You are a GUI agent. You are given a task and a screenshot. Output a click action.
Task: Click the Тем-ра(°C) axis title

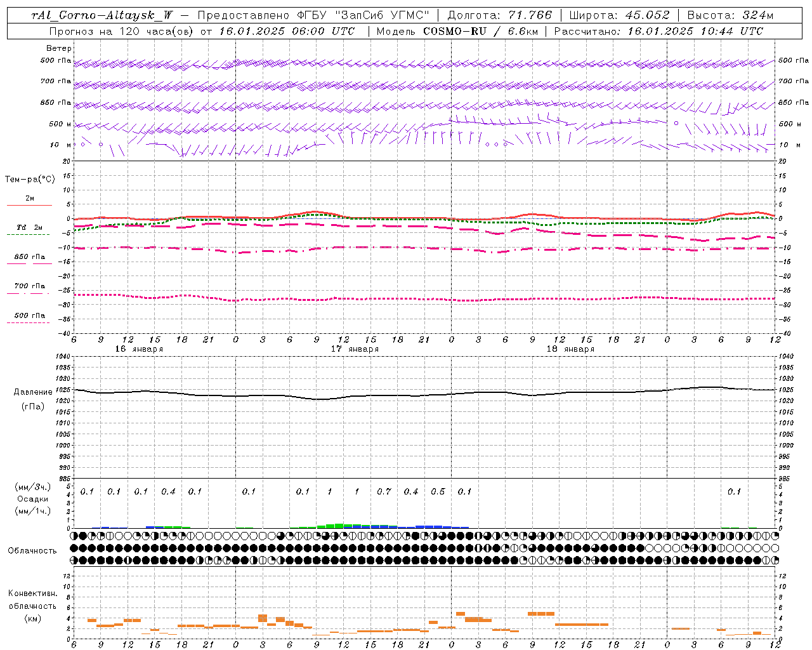pyautogui.click(x=30, y=180)
